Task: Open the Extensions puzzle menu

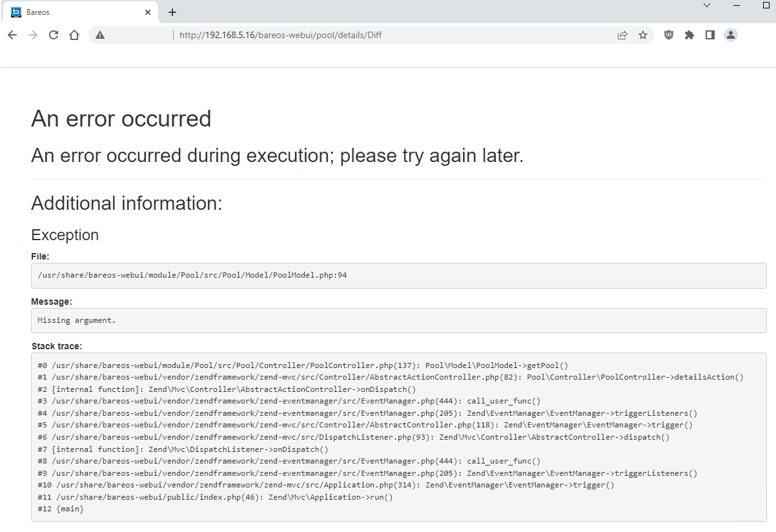Action: [x=689, y=35]
